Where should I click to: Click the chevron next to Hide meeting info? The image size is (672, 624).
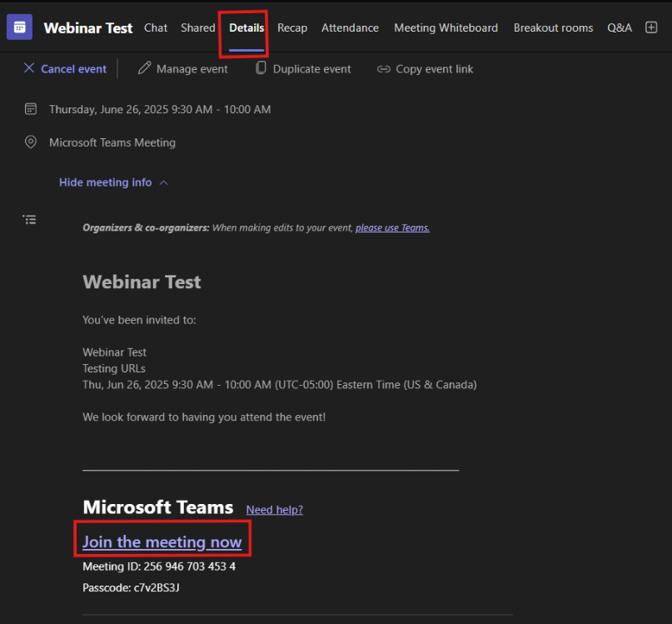click(x=163, y=182)
